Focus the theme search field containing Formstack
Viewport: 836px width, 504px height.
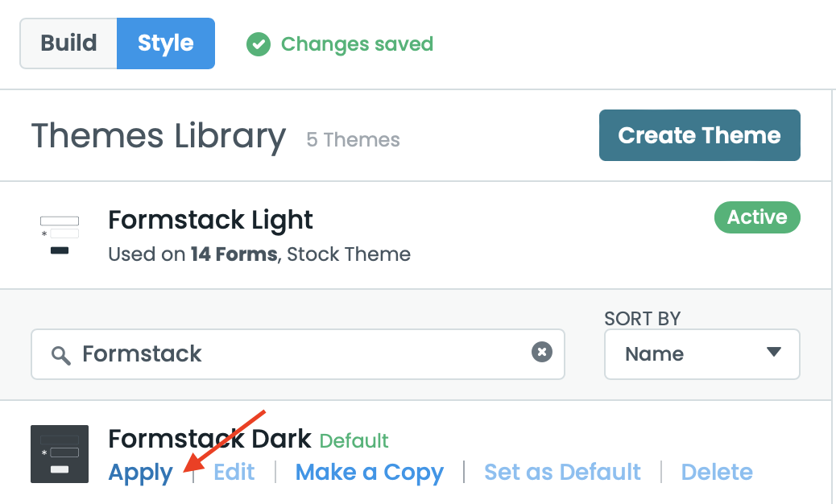pyautogui.click(x=298, y=354)
